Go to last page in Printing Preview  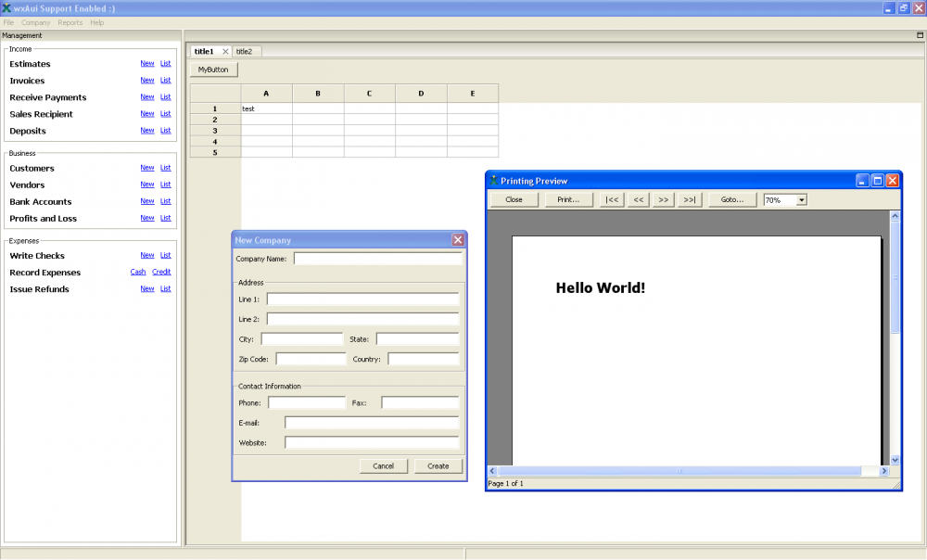690,200
